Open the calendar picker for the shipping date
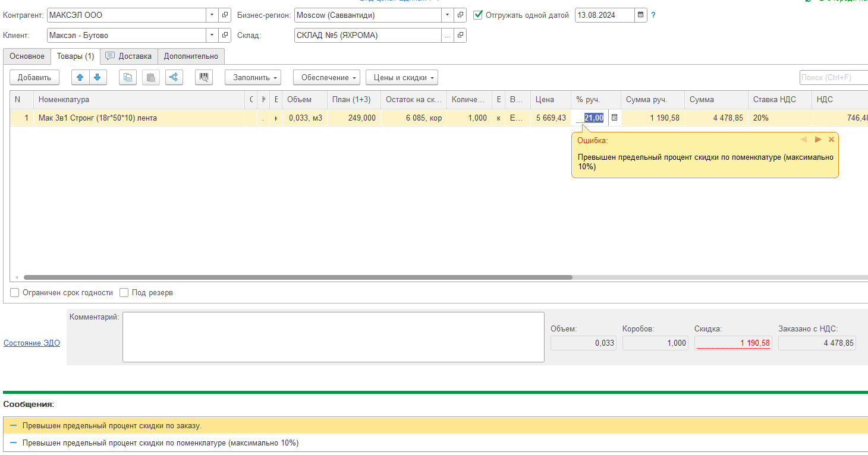Viewport: 868px width, 455px height. pos(640,15)
